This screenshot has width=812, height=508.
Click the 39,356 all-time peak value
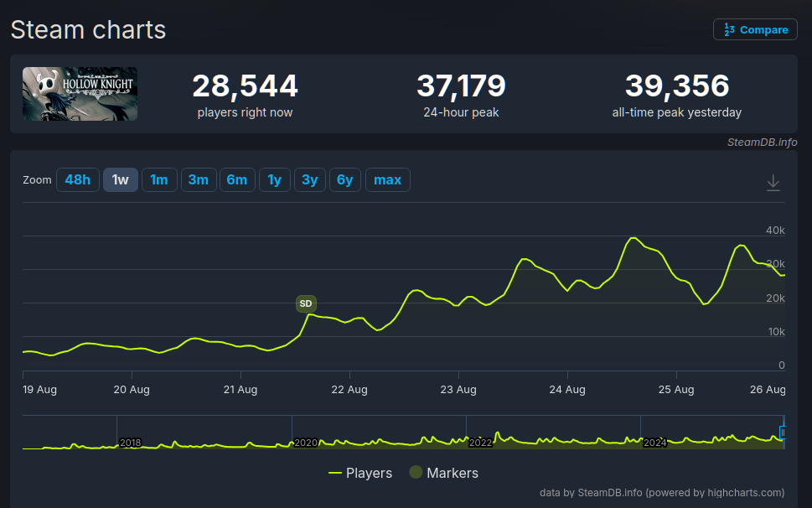677,86
